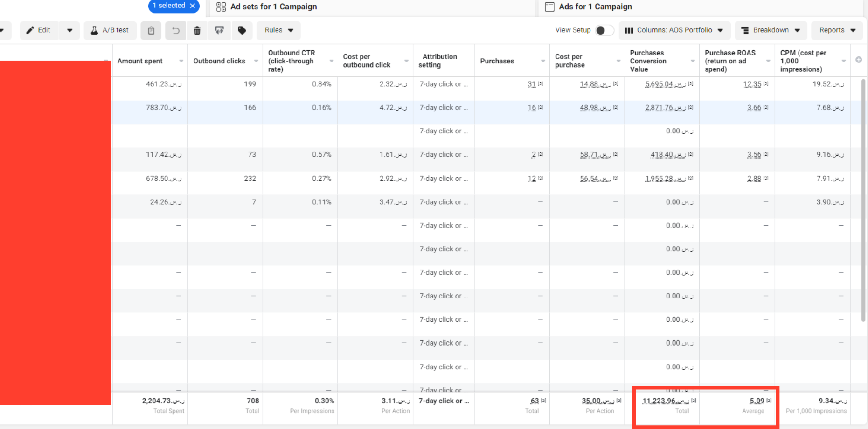868x429 pixels.
Task: Select the Edit pencil tool
Action: click(39, 30)
